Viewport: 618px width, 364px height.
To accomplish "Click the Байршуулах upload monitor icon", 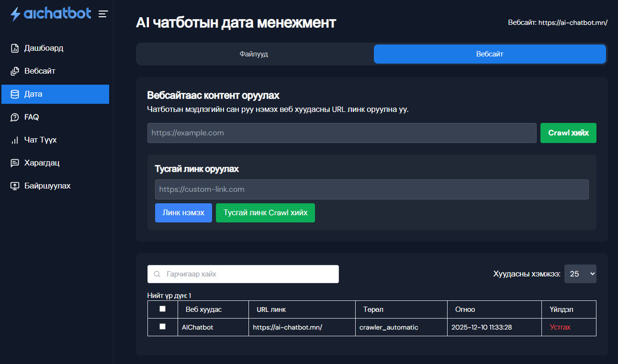I will tap(15, 186).
